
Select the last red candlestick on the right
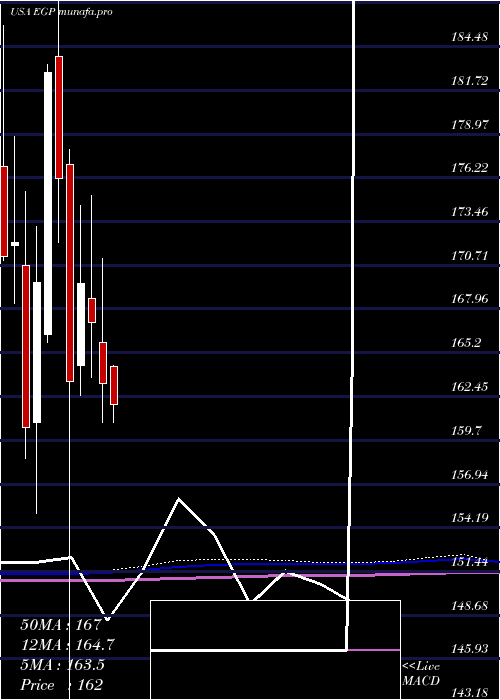(114, 385)
